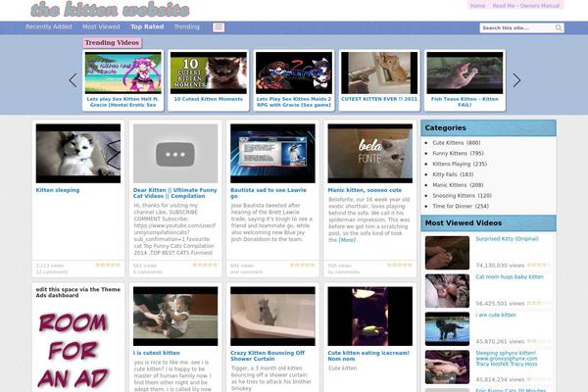Screen dimensions: 588x392
Task: Advance trending carousel with right arrow
Action: pyautogui.click(x=516, y=80)
